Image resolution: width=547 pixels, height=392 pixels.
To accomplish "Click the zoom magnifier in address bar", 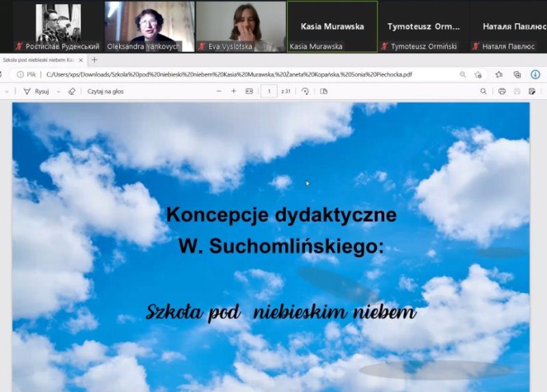I will pyautogui.click(x=463, y=74).
